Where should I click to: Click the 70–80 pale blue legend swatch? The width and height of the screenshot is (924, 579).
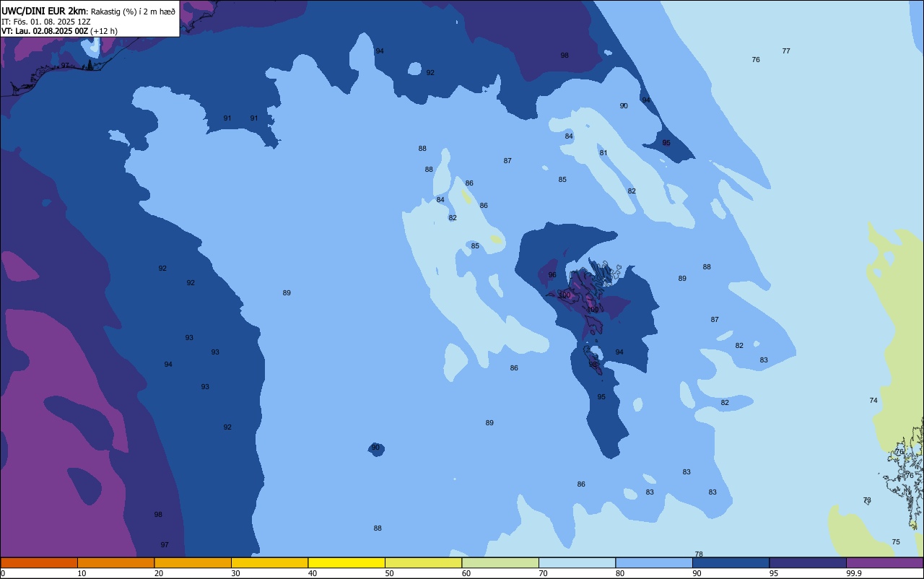[577, 562]
